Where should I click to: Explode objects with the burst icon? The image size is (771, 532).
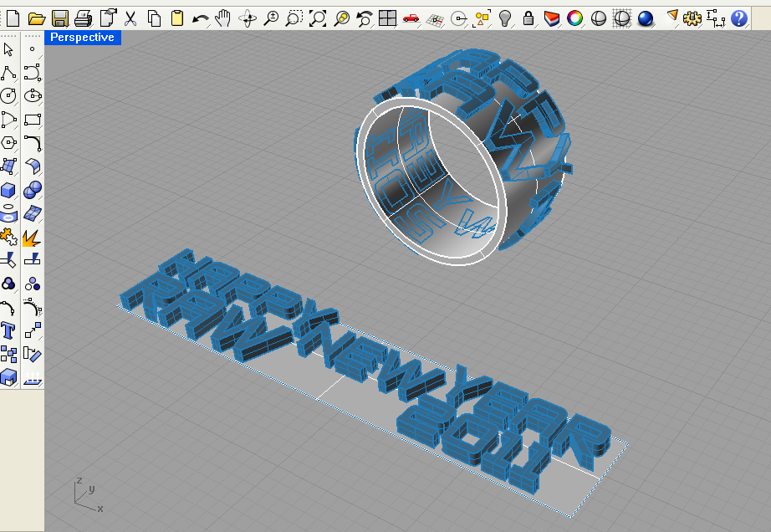pyautogui.click(x=33, y=238)
